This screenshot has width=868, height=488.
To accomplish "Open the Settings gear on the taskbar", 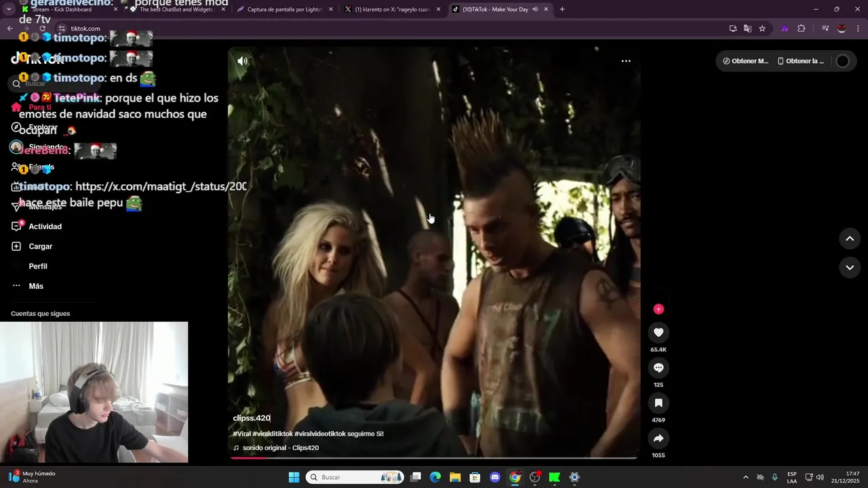I will [574, 477].
